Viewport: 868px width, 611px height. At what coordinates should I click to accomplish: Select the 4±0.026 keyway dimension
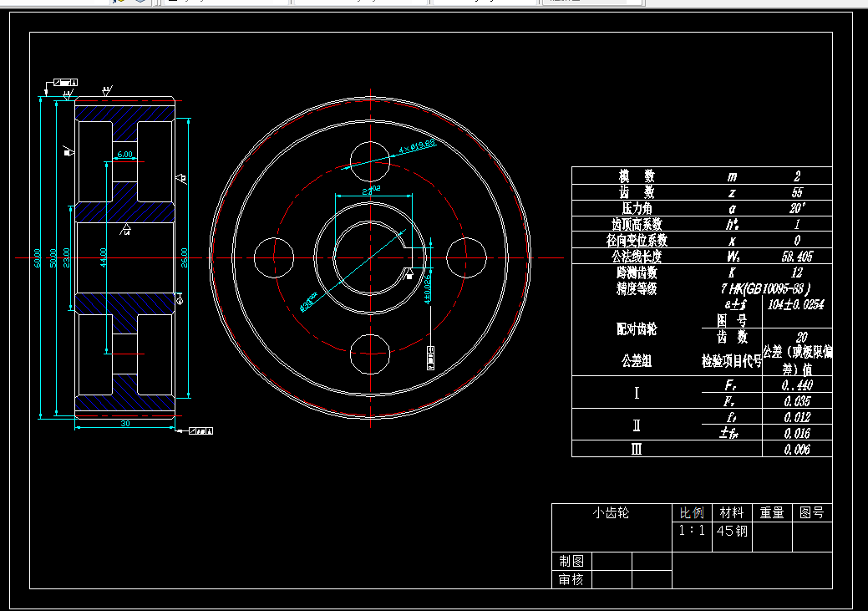tap(428, 289)
